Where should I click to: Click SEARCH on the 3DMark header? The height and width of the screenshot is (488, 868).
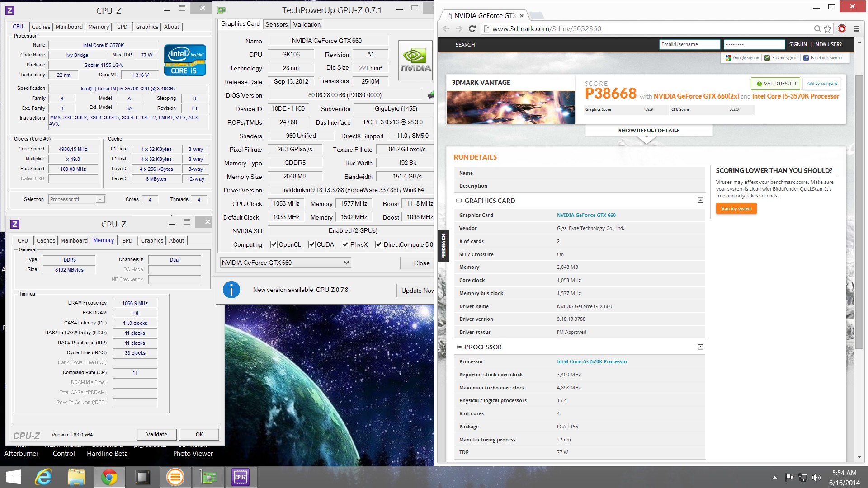tap(465, 45)
